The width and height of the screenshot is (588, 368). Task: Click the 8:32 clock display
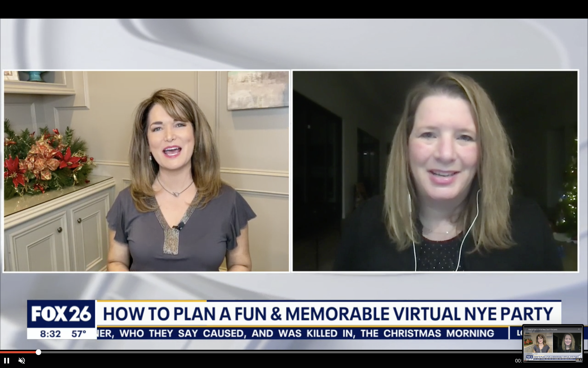tap(50, 334)
